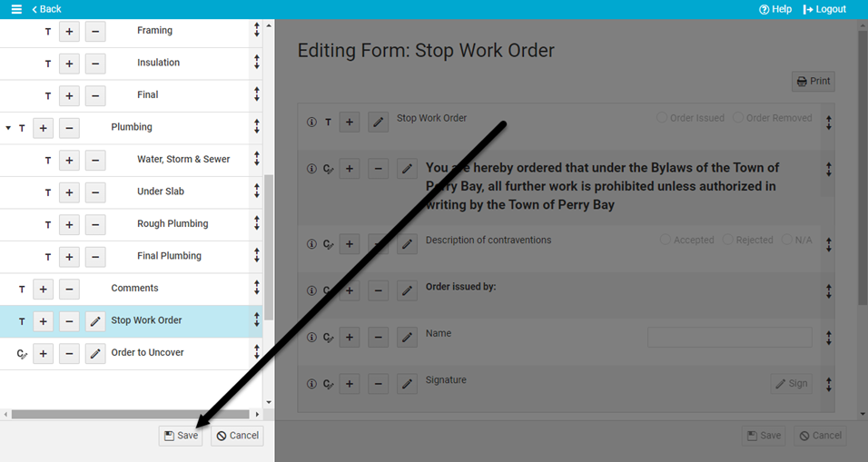The image size is (868, 462).
Task: Add item under the Final row
Action: coord(69,95)
